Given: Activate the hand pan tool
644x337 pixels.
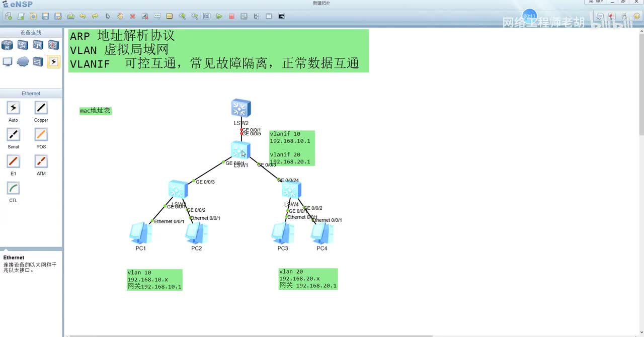Looking at the screenshot, I should (120, 16).
